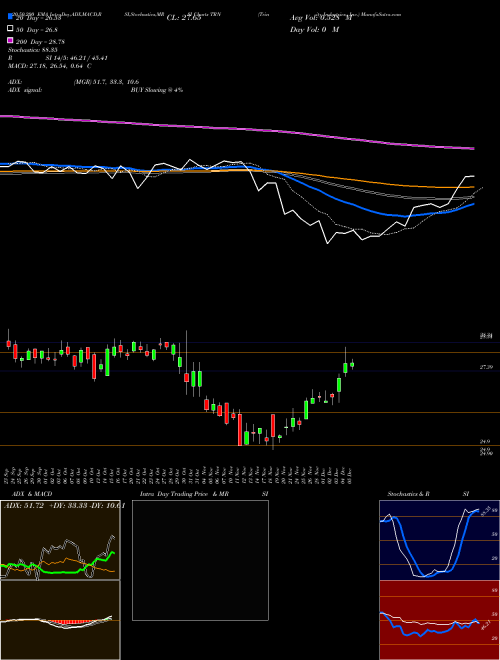The width and height of the screenshot is (500, 660).
Task: Click the empty Intra Day Trading Price box
Action: [200, 560]
